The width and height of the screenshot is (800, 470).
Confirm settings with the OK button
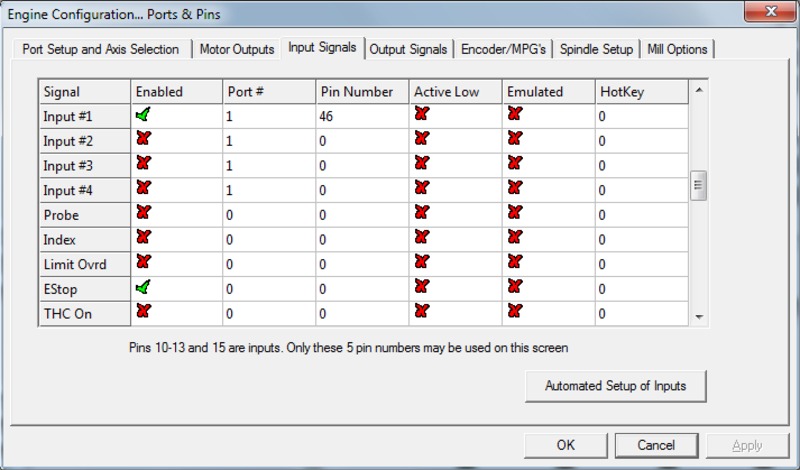[566, 445]
